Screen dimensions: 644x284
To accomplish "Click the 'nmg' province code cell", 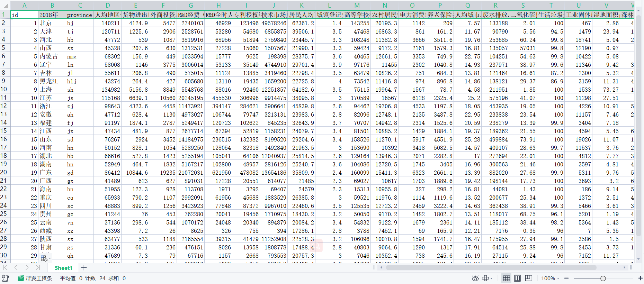I will 80,56.
